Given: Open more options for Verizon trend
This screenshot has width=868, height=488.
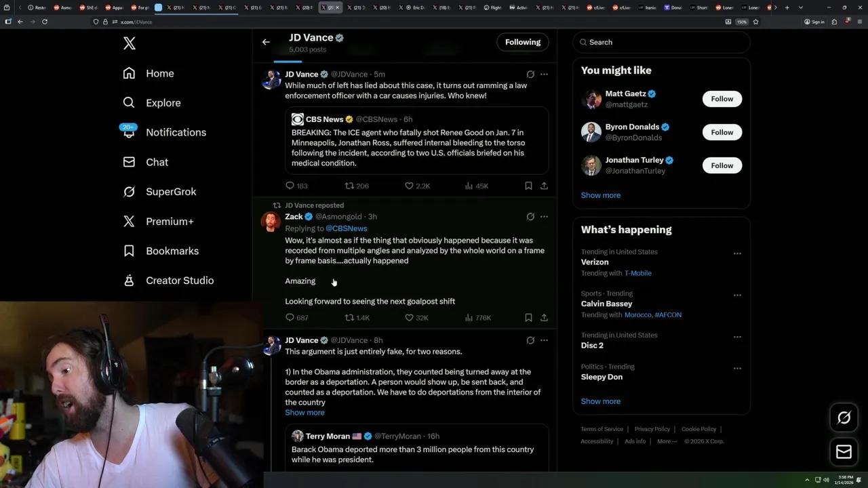Looking at the screenshot, I should coord(737,253).
